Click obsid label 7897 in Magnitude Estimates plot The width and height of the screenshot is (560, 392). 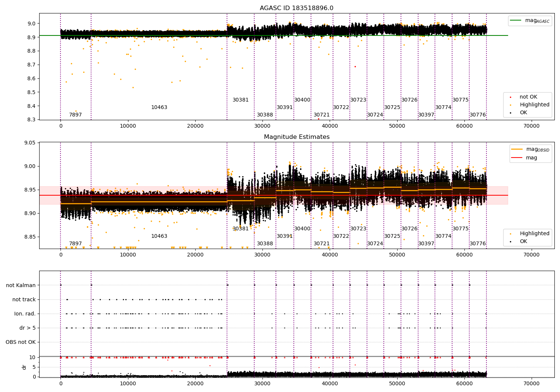(75, 244)
